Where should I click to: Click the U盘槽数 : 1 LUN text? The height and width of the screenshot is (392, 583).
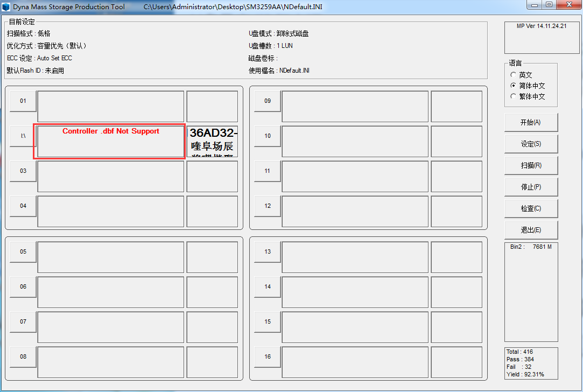[271, 46]
